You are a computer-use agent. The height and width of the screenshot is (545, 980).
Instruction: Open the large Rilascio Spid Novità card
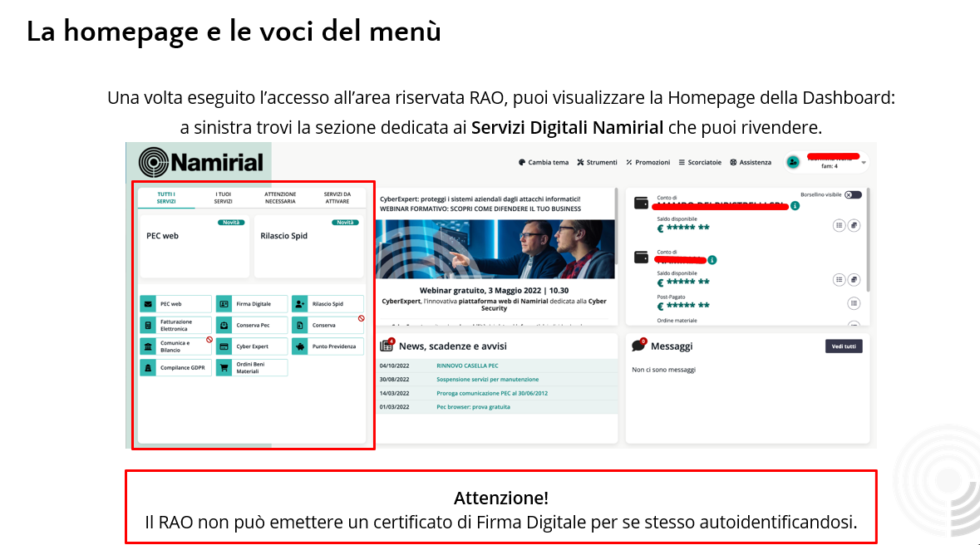coord(308,246)
